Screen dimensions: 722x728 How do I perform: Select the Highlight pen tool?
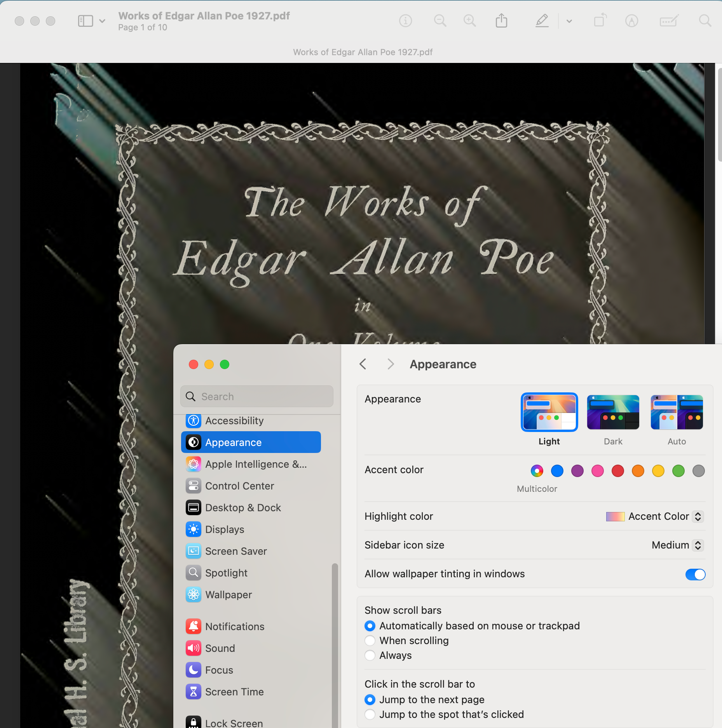click(542, 21)
